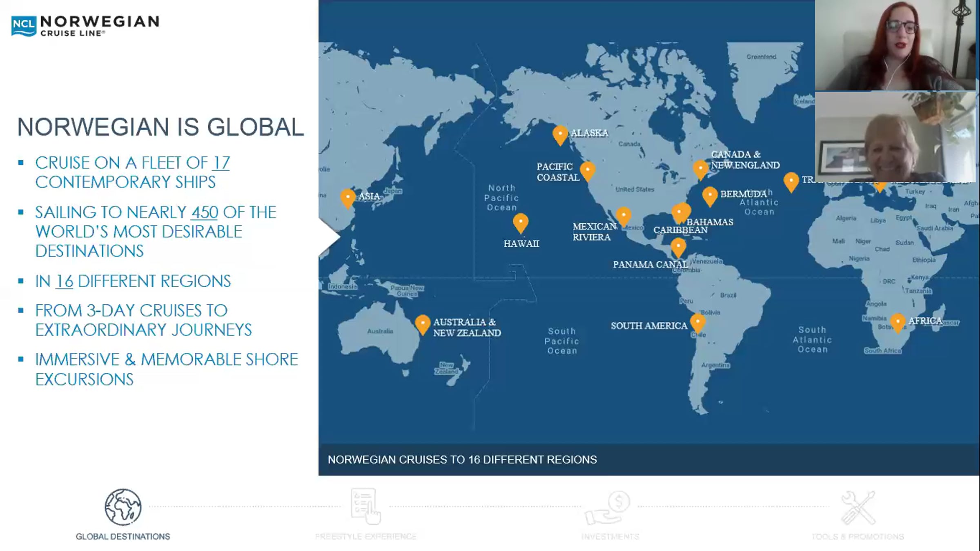Click the Mexican Riviera map pin
The width and height of the screenshot is (980, 551).
pos(624,217)
